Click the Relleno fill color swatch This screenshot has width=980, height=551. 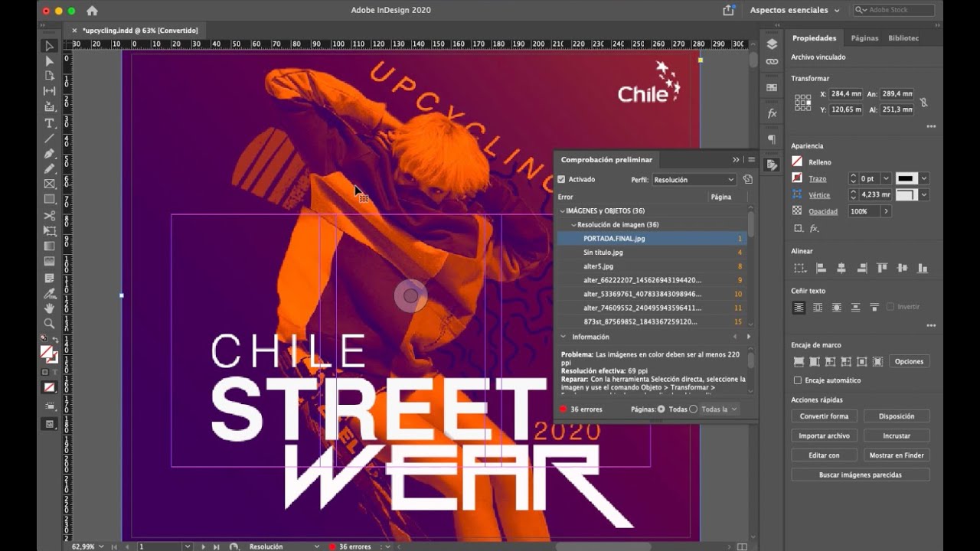[x=797, y=162]
